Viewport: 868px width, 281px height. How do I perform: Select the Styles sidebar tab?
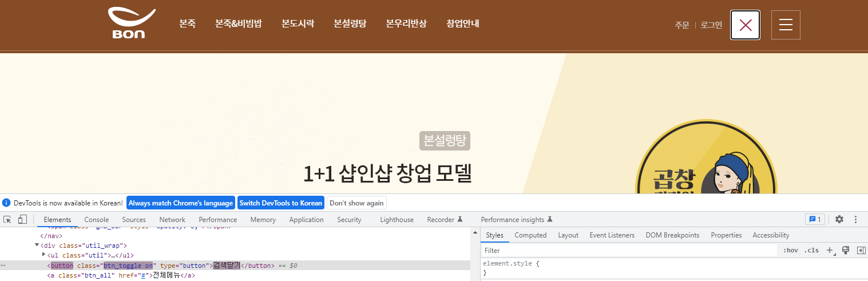(494, 235)
